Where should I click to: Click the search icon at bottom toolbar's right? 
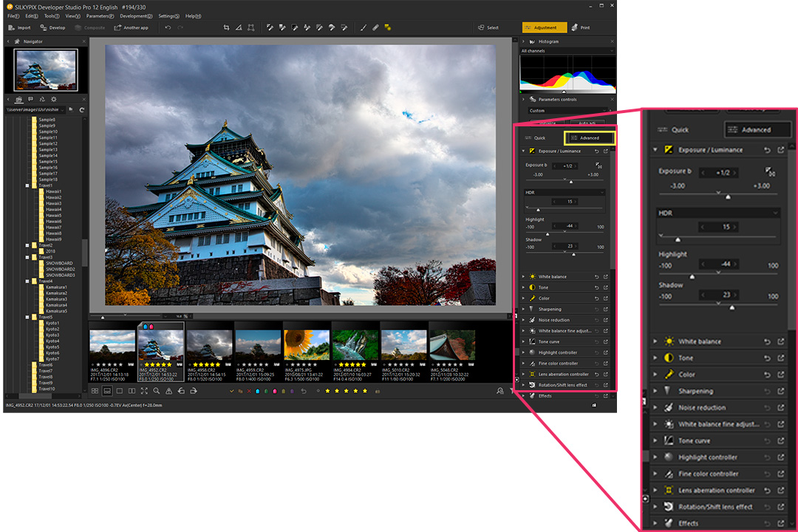pos(499,391)
